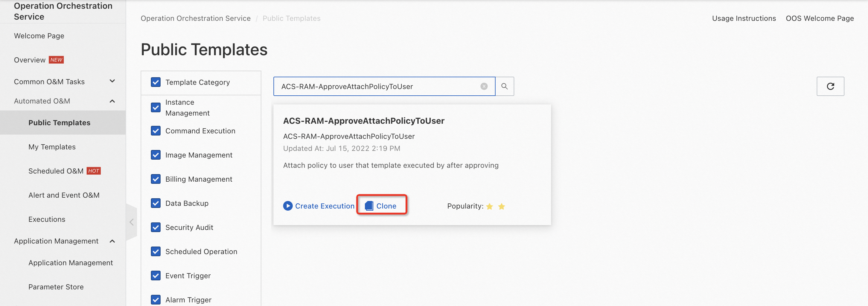Go to the OOS Welcome Page
The height and width of the screenshot is (306, 868).
pos(820,18)
